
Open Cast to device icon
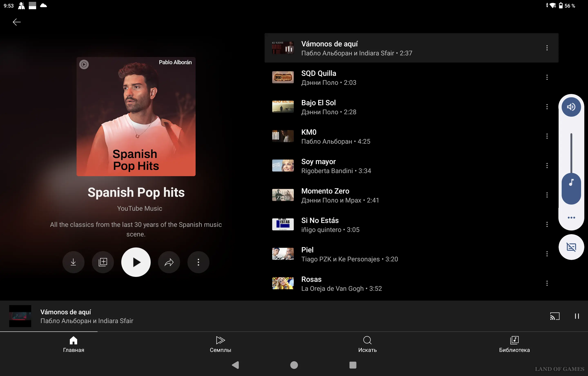tap(555, 316)
